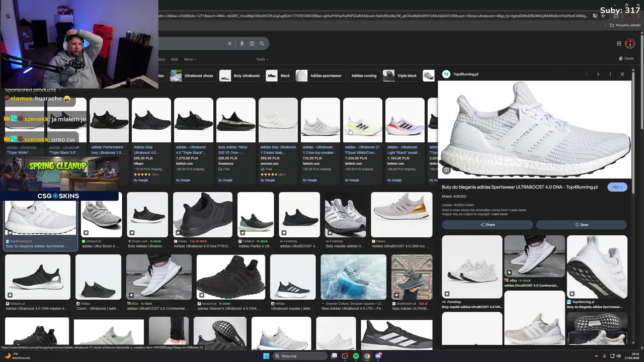644x362 pixels.
Task: Filter by Adidas sportswear chip
Action: point(319,76)
